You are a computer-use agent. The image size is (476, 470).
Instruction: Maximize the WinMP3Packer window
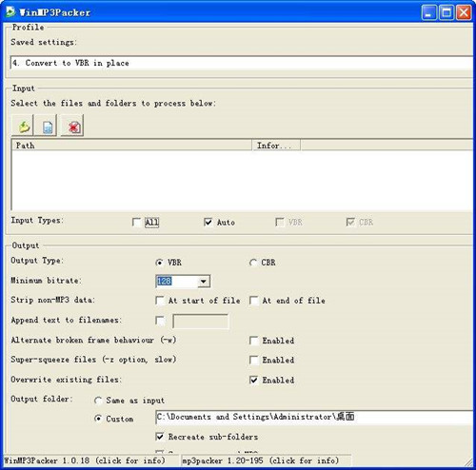pos(446,12)
